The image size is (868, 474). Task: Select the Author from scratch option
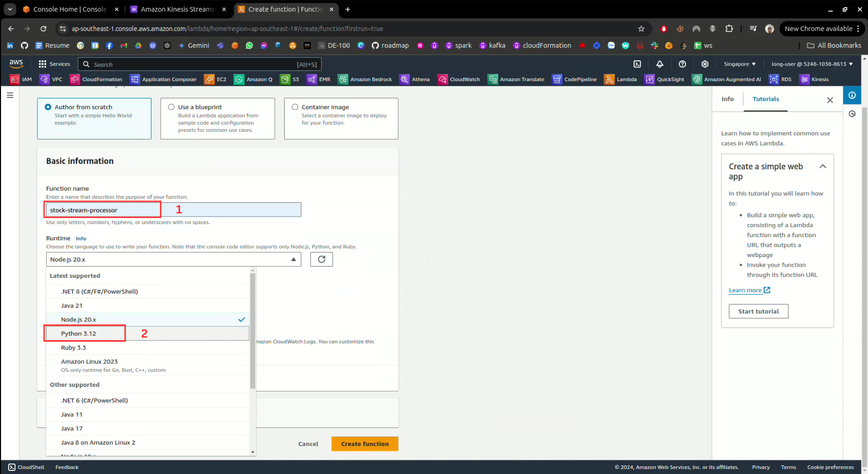[48, 107]
